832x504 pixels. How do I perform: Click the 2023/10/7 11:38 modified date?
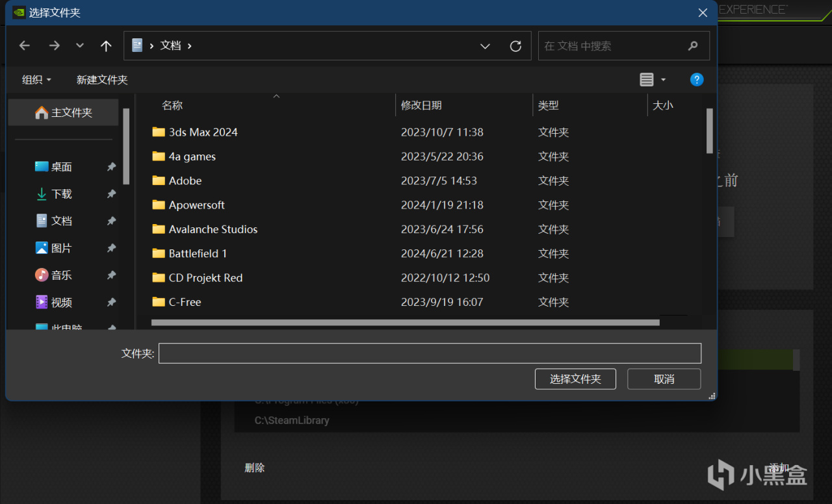tap(442, 132)
